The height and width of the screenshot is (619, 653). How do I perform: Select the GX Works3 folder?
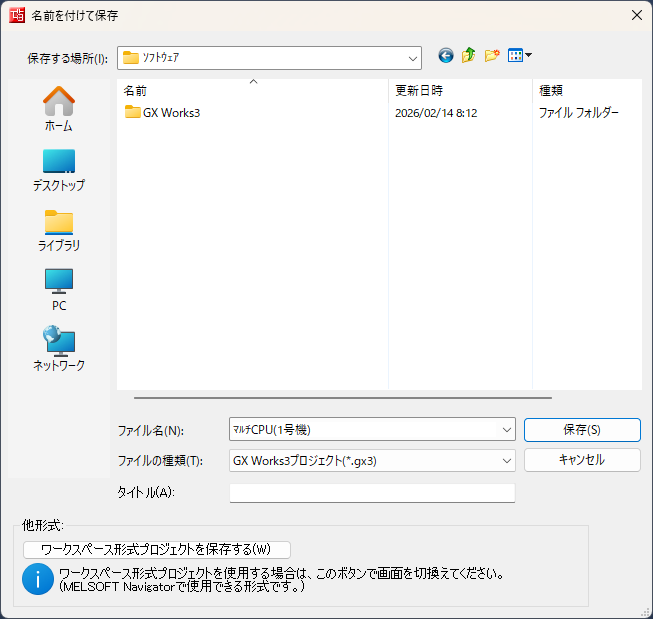point(162,112)
